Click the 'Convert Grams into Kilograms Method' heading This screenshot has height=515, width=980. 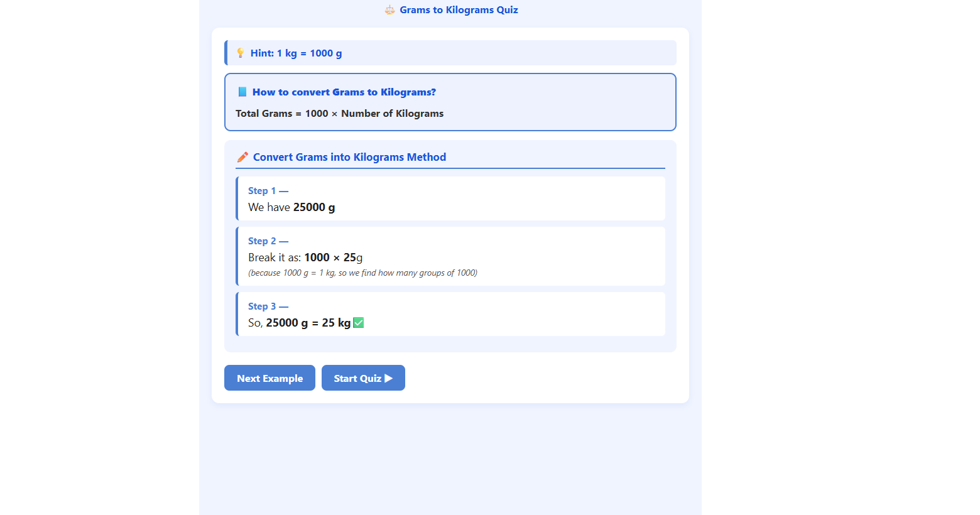coord(349,157)
